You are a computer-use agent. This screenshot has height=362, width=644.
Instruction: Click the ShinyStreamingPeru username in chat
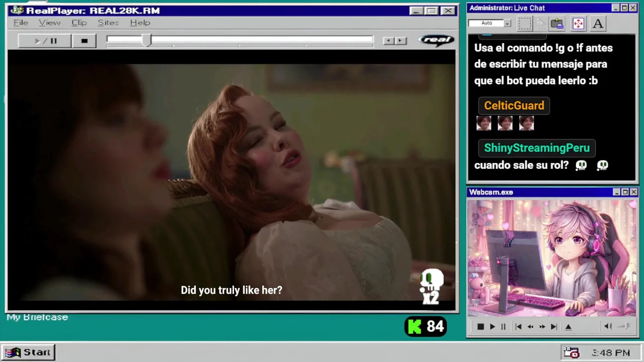click(537, 148)
